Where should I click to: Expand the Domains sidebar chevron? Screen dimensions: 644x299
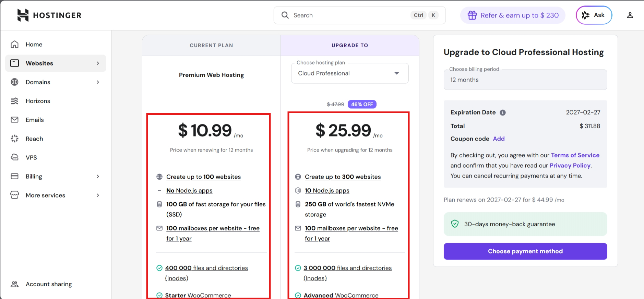98,82
